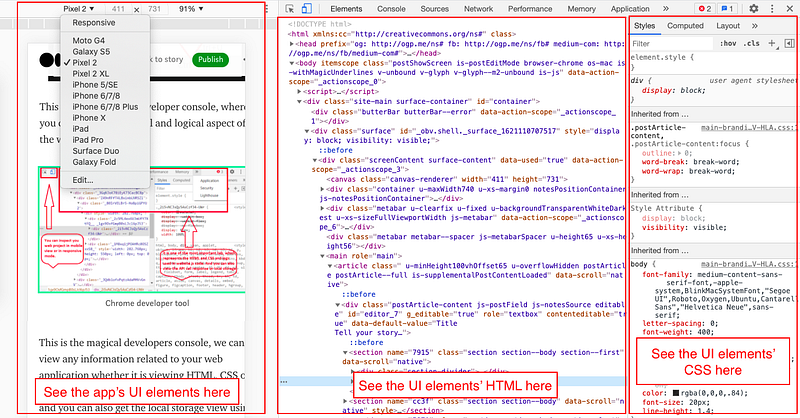
Task: Switch to the Sources tab
Action: pos(434,9)
